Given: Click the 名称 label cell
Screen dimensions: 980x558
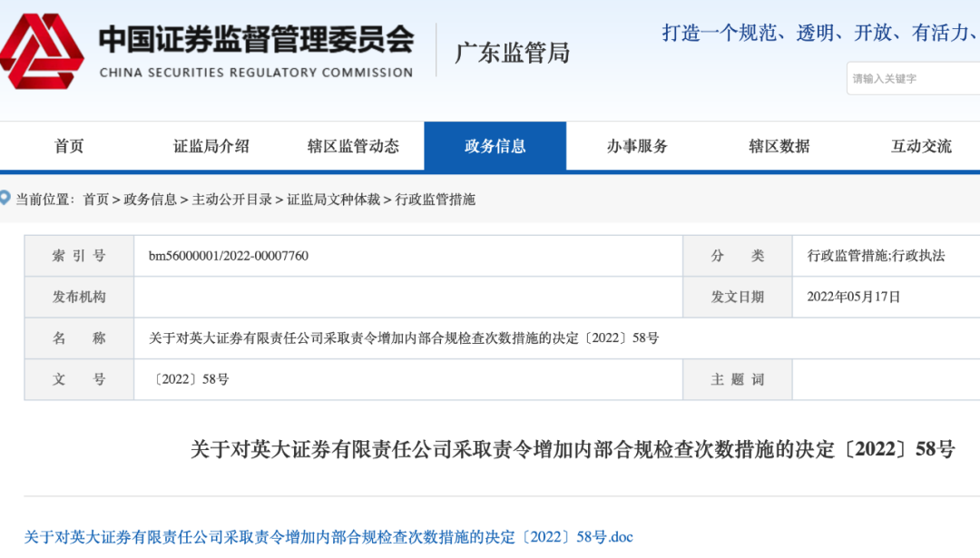Looking at the screenshot, I should (79, 338).
